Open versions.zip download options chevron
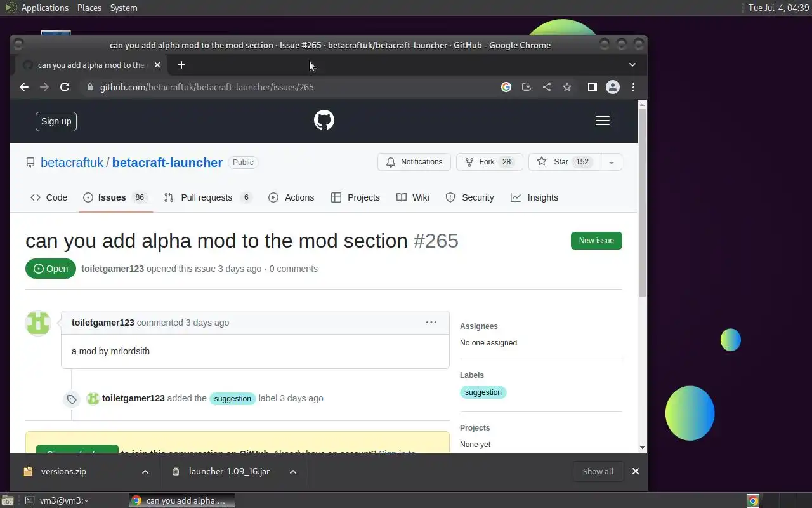 click(x=145, y=472)
